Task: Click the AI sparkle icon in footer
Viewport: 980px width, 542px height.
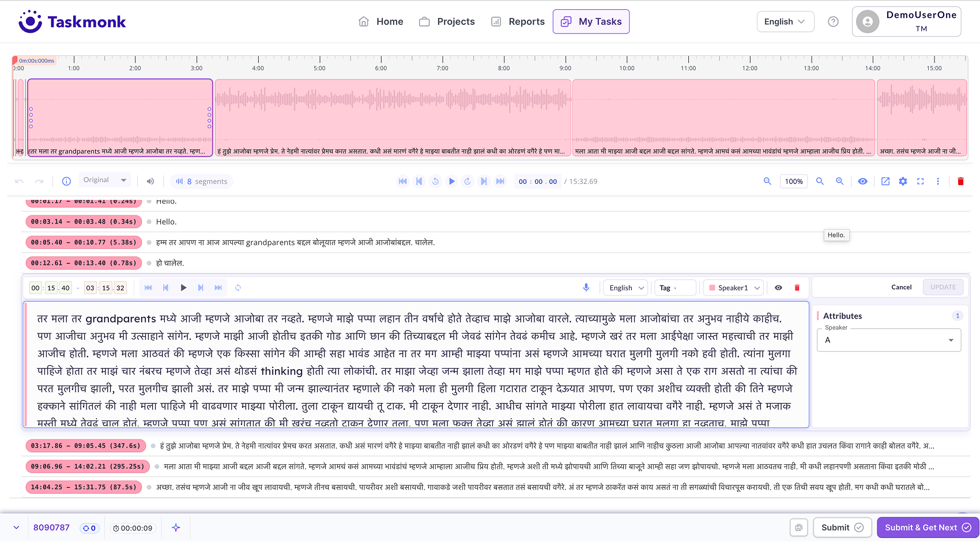Action: tap(176, 528)
